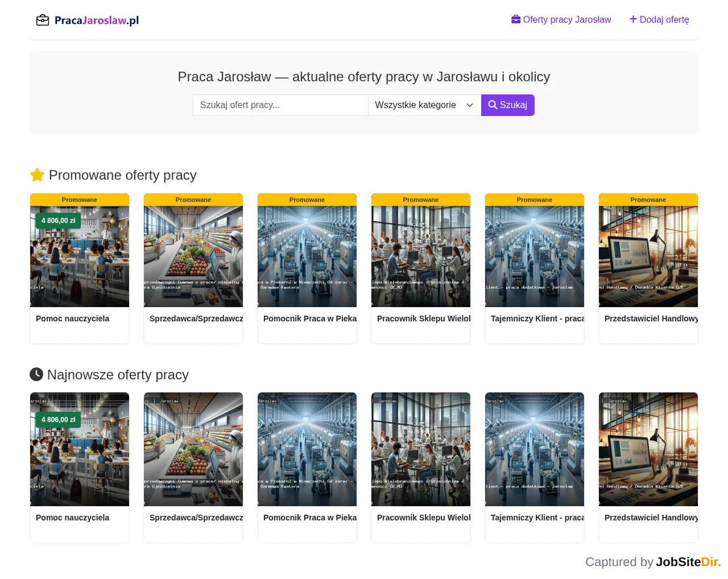View promoted Tajemniczy Klient thumbnail
This screenshot has height=579, width=728.
535,257
